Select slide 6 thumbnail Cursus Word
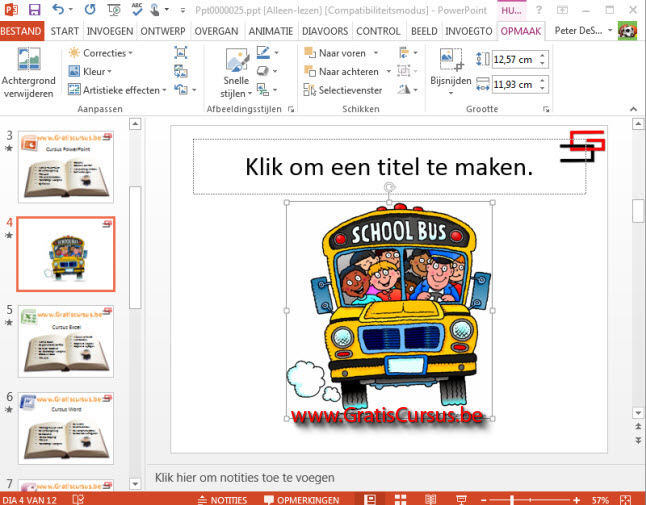This screenshot has width=646, height=505. (x=66, y=428)
